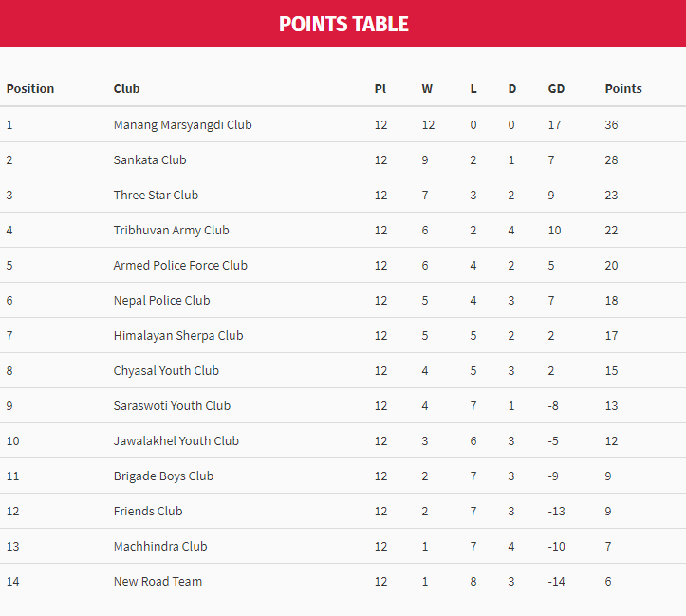Click Saraswoti Youth Club name
This screenshot has width=686, height=616.
click(172, 406)
